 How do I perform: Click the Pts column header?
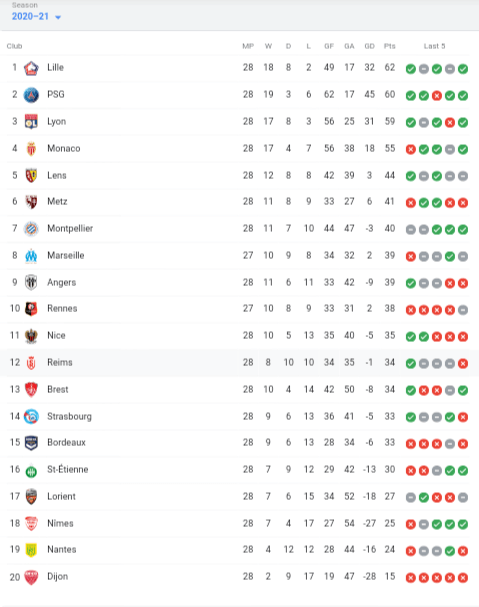(x=390, y=46)
